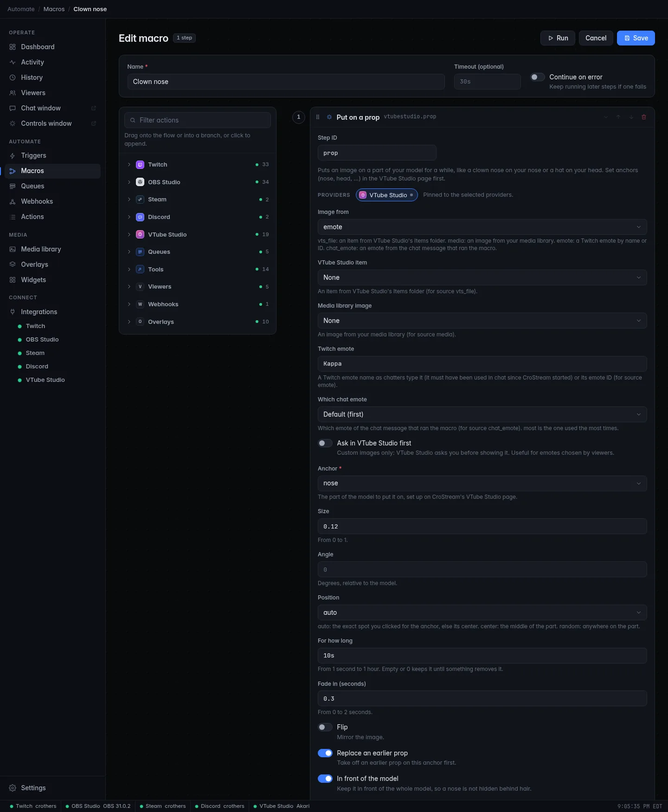This screenshot has height=812, width=668.
Task: Open Controls window pop-out icon
Action: pyautogui.click(x=94, y=123)
